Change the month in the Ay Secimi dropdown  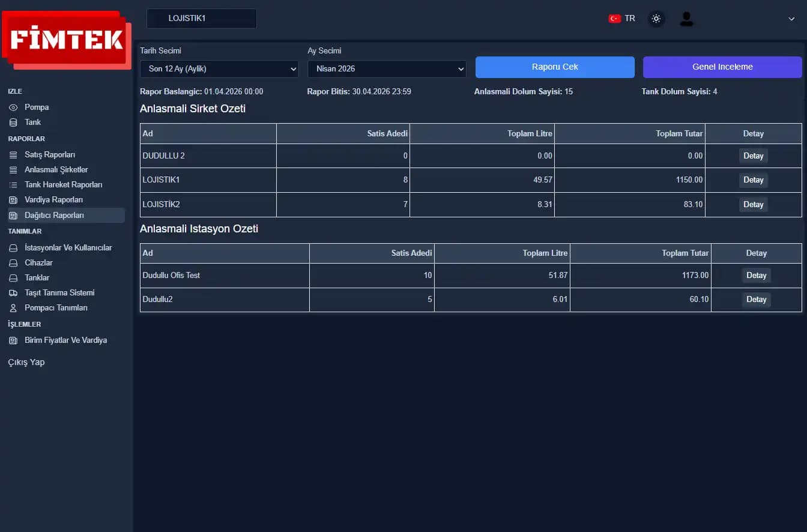387,69
